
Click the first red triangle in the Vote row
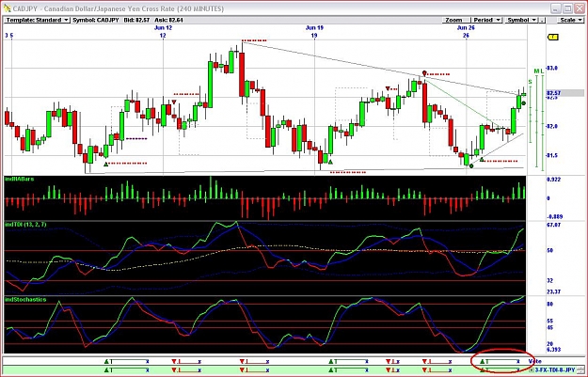pos(174,361)
